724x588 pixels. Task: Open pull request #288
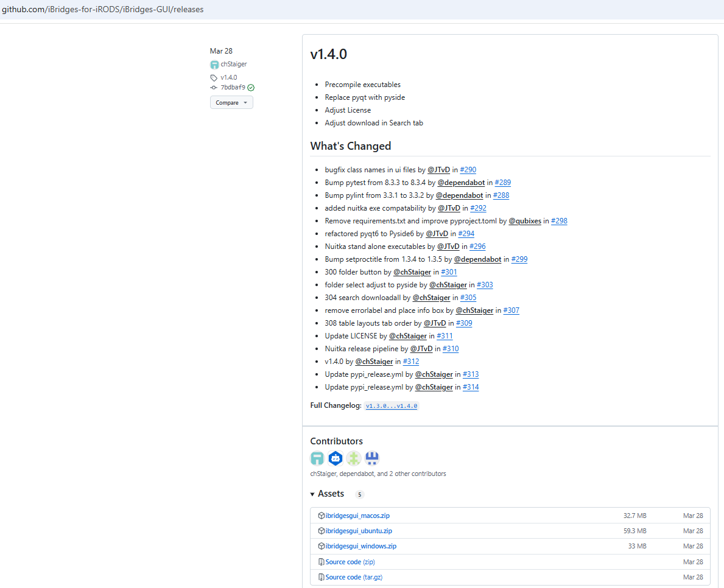click(x=501, y=195)
